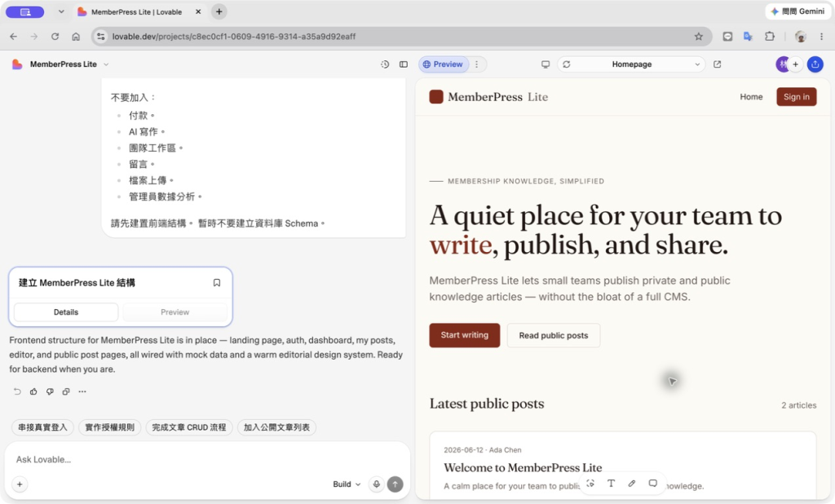The height and width of the screenshot is (504, 835).
Task: Switch to the device view monitor icon
Action: 546,64
